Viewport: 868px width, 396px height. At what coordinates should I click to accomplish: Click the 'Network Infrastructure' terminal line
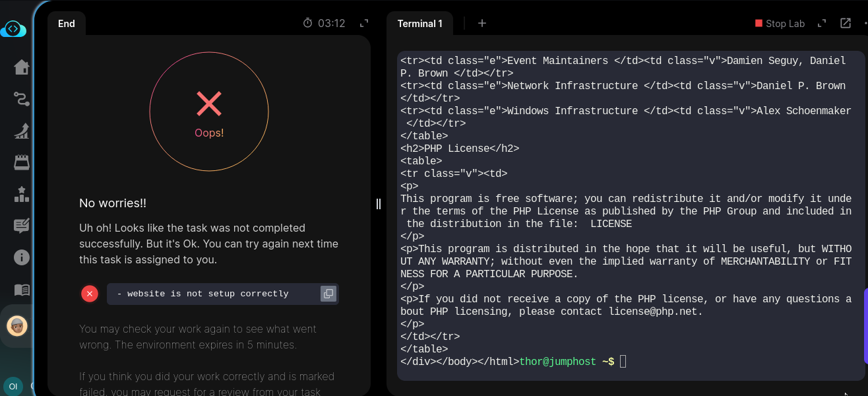coord(623,92)
